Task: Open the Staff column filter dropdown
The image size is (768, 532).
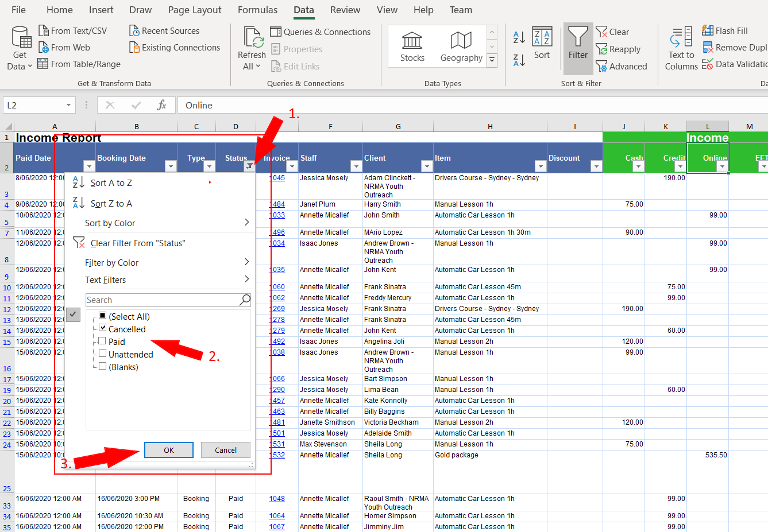Action: point(356,166)
